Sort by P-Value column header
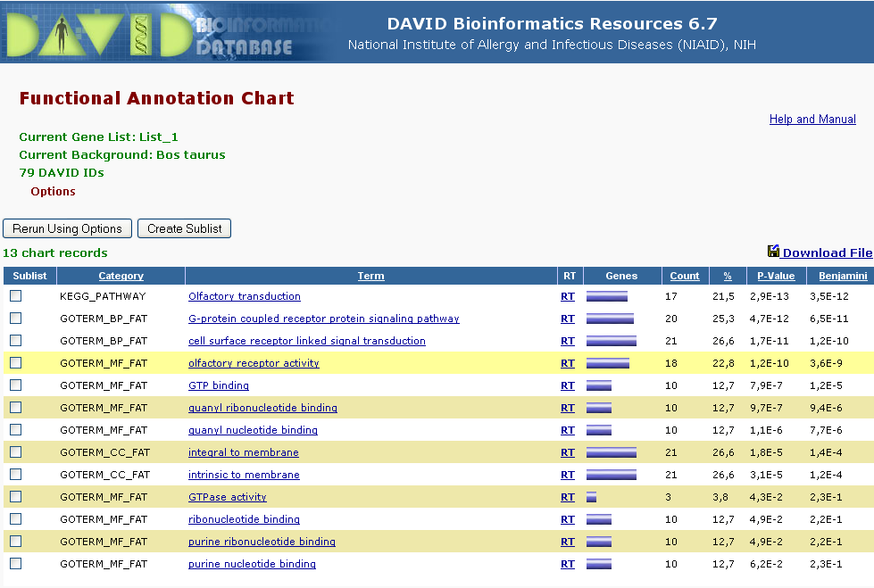 [776, 276]
